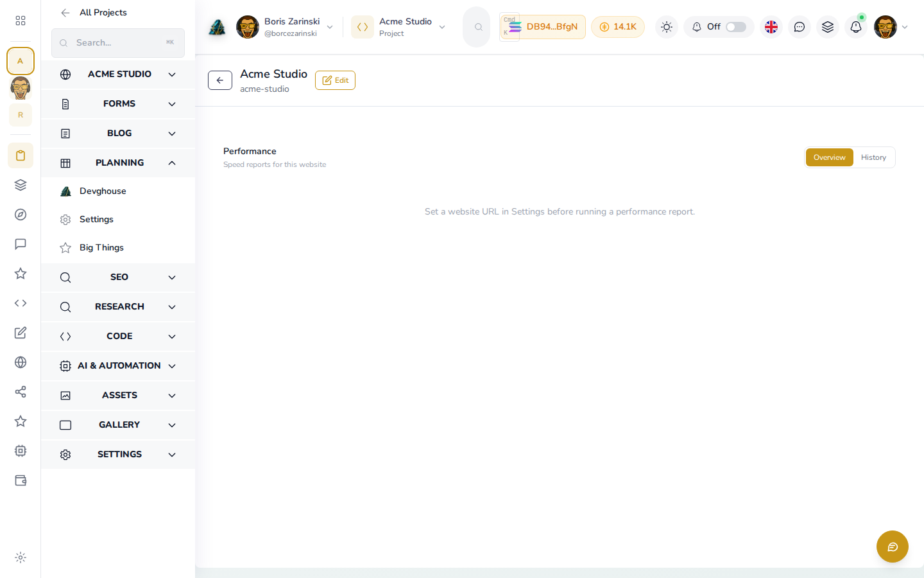Screen dimensions: 924x578
Task: Open the chat bubble icon in left rail
Action: click(x=21, y=244)
